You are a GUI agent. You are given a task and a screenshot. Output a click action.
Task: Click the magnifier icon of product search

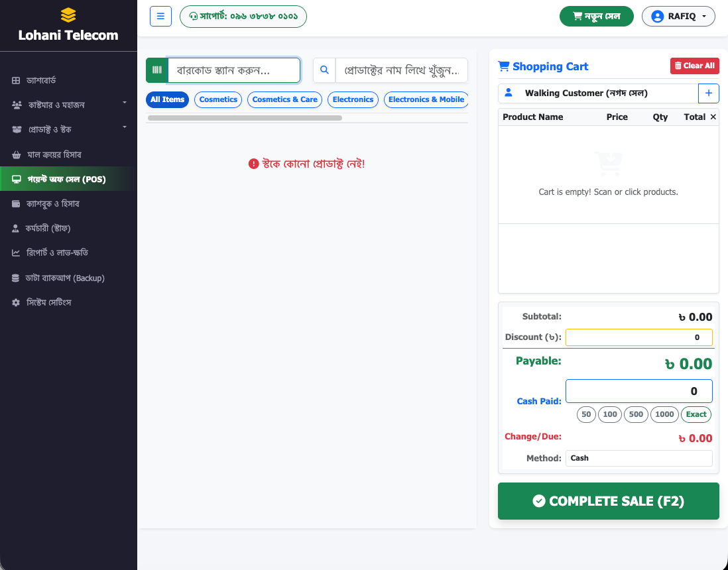(x=324, y=70)
